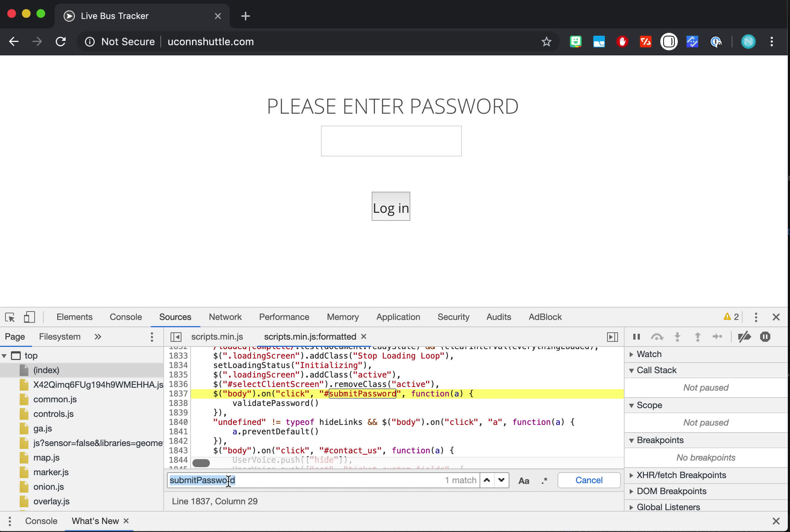Open a new browser tab
The width and height of the screenshot is (790, 532).
[x=246, y=16]
